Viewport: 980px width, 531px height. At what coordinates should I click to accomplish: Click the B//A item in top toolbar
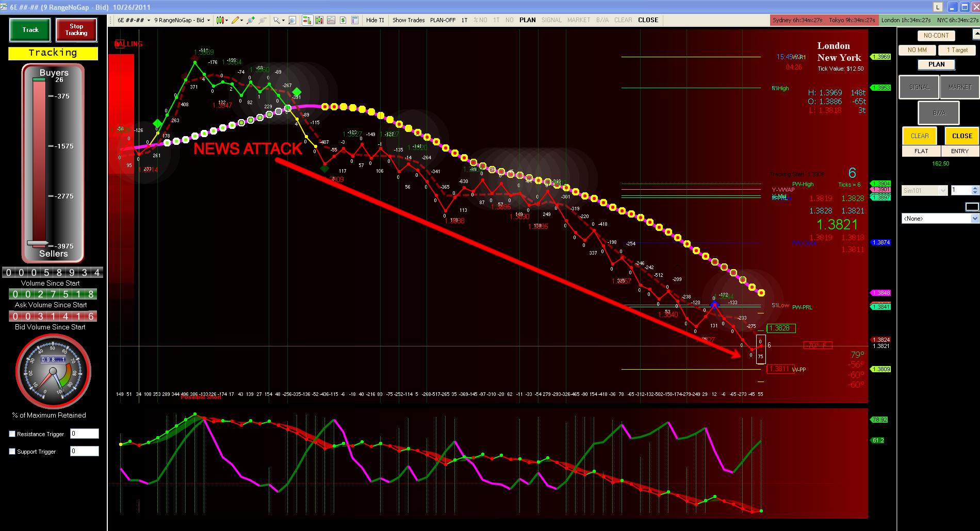pyautogui.click(x=602, y=20)
